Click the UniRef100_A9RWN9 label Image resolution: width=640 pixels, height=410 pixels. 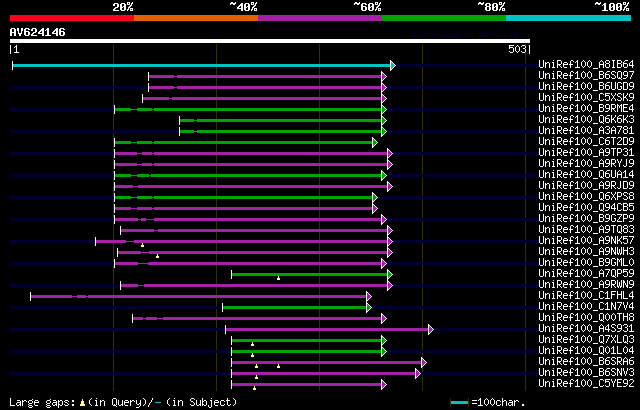[x=586, y=285]
